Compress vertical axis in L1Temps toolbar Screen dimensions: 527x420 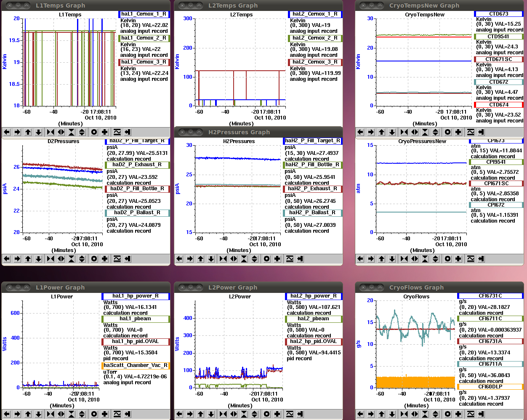72,132
